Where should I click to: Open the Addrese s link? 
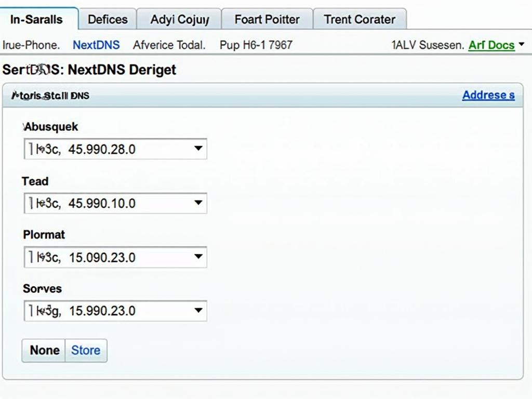click(488, 95)
